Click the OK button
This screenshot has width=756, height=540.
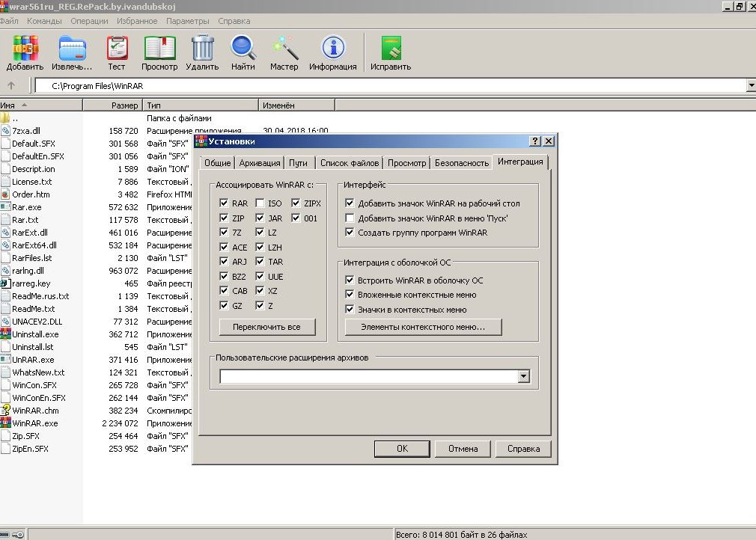tap(402, 449)
